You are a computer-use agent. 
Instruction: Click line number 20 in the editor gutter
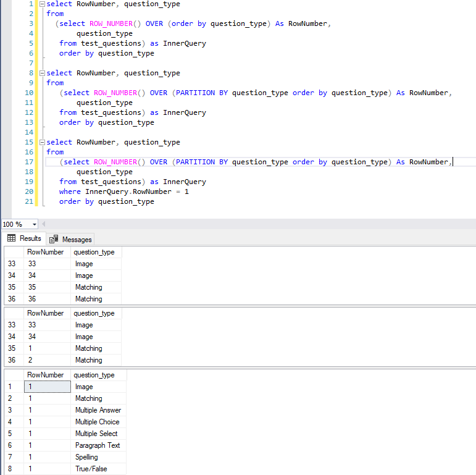pos(29,191)
